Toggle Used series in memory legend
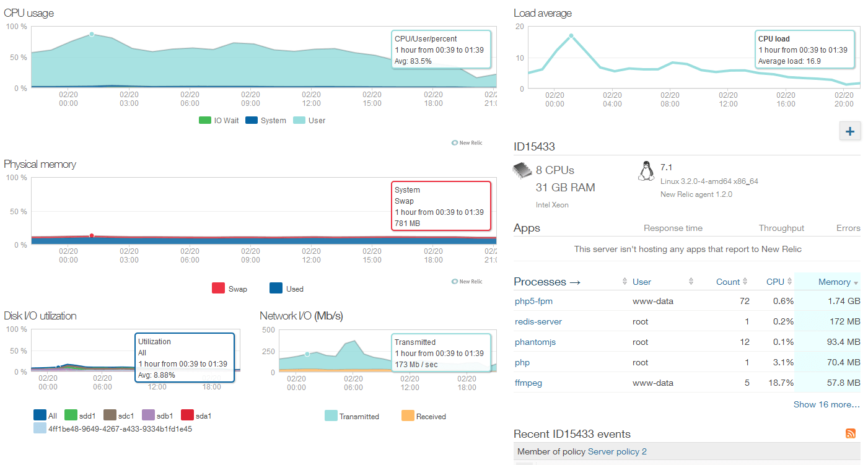Image resolution: width=868 pixels, height=465 pixels. (286, 289)
